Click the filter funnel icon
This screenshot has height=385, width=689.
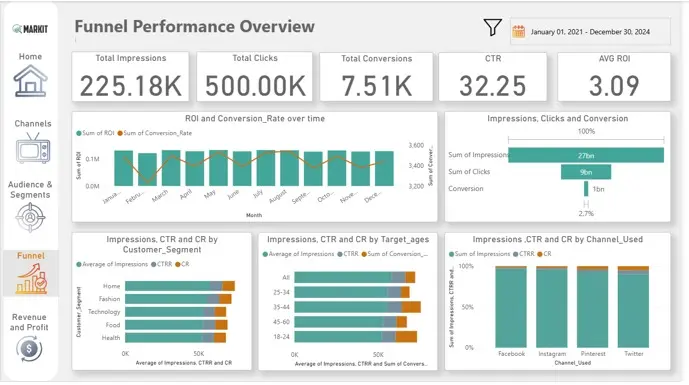(x=493, y=27)
